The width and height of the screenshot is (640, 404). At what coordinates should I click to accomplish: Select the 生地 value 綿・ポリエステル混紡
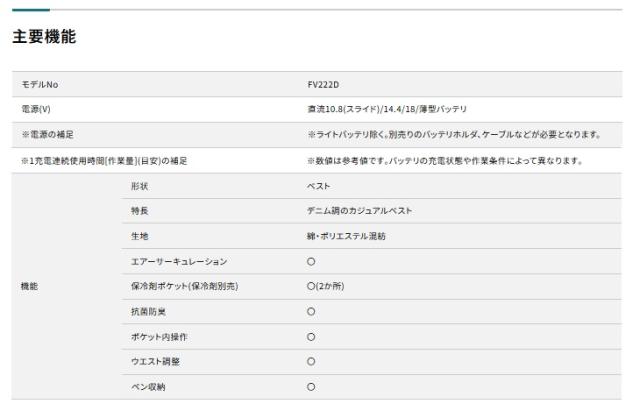pyautogui.click(x=347, y=236)
